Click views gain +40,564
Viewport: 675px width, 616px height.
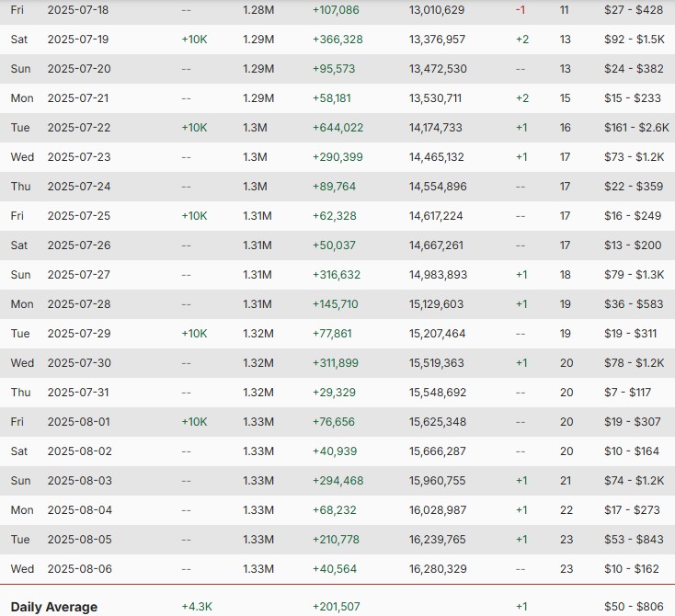click(x=335, y=568)
